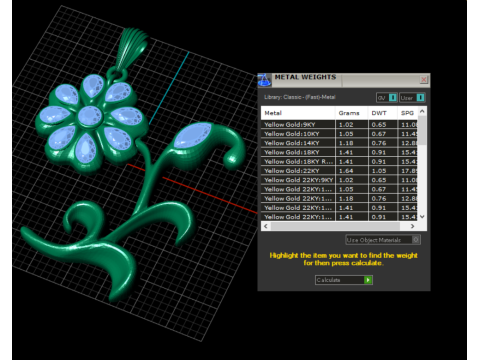
Task: Click the metal list scroll-down arrow
Action: pos(422,217)
